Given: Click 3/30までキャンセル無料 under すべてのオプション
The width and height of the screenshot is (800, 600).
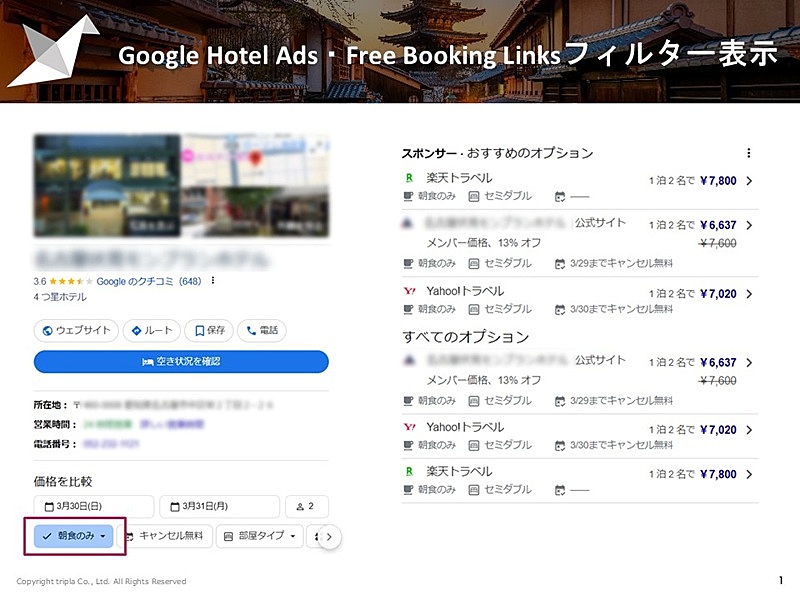Looking at the screenshot, I should [621, 445].
